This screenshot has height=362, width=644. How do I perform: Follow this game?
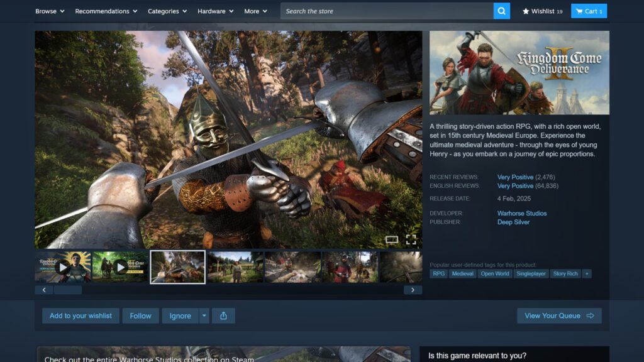tap(140, 315)
